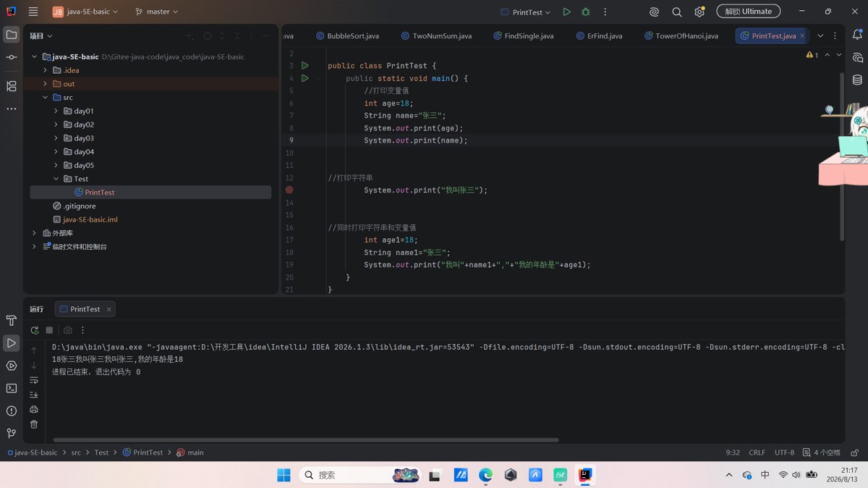The height and width of the screenshot is (488, 868).
Task: Open the Problems tool window
Action: tap(12, 411)
